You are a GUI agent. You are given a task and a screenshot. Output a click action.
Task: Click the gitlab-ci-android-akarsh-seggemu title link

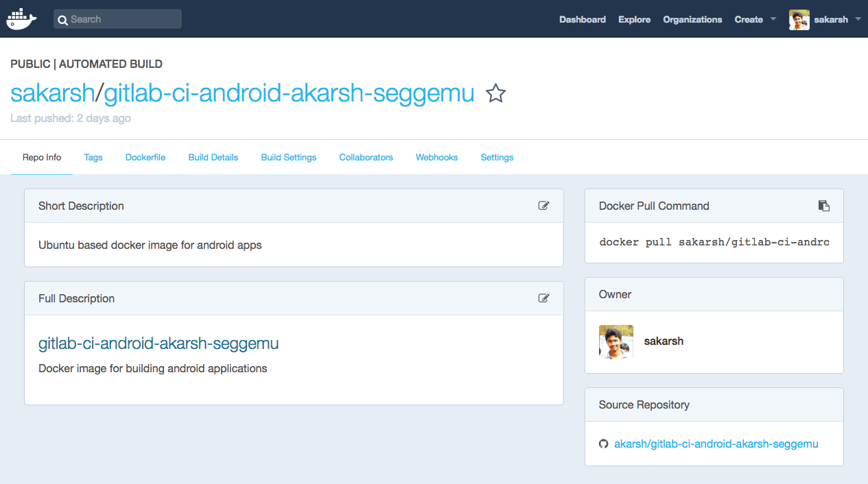coord(289,93)
